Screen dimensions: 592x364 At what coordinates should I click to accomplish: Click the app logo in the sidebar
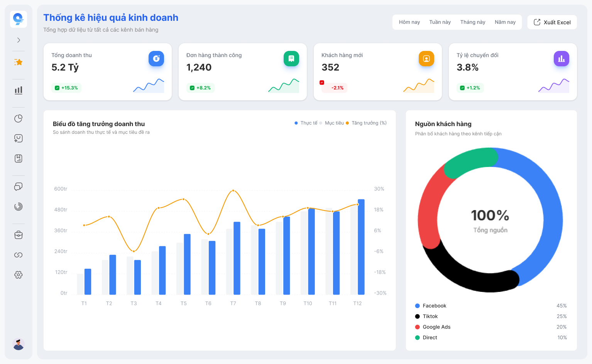[x=19, y=19]
